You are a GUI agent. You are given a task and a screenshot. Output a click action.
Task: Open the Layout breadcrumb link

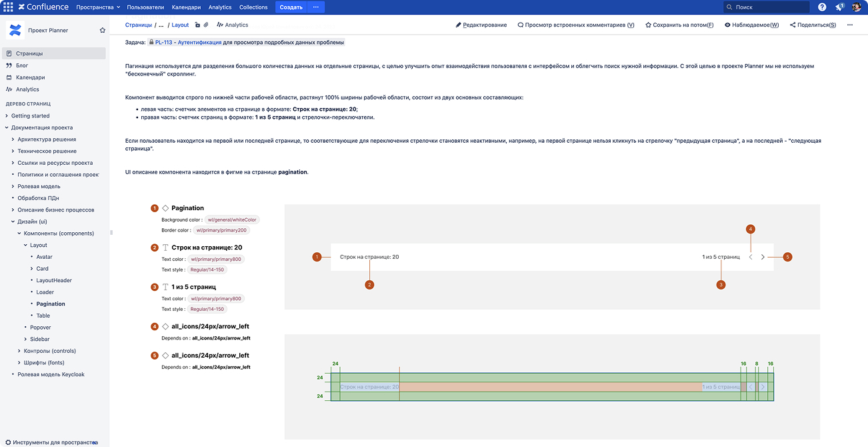tap(180, 25)
